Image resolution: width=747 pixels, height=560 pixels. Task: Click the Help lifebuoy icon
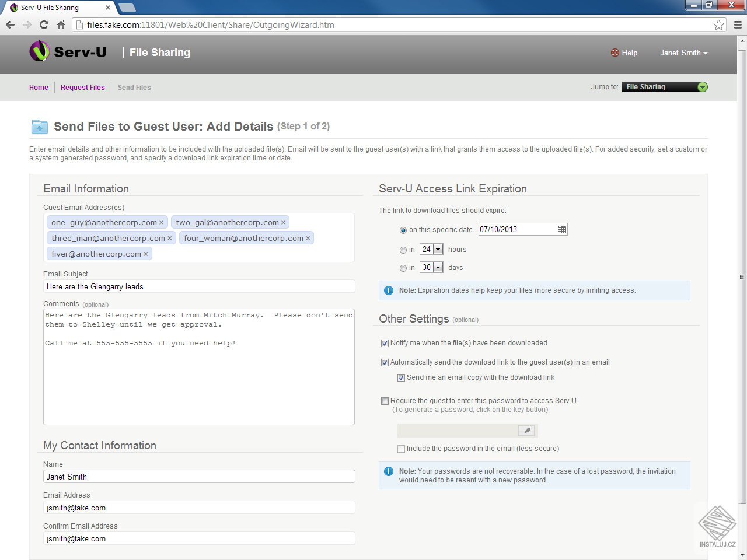(x=615, y=52)
